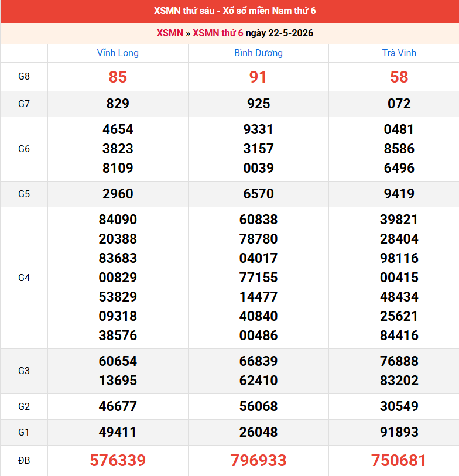
Task: Click G4 number 09318
Action: pos(118,316)
